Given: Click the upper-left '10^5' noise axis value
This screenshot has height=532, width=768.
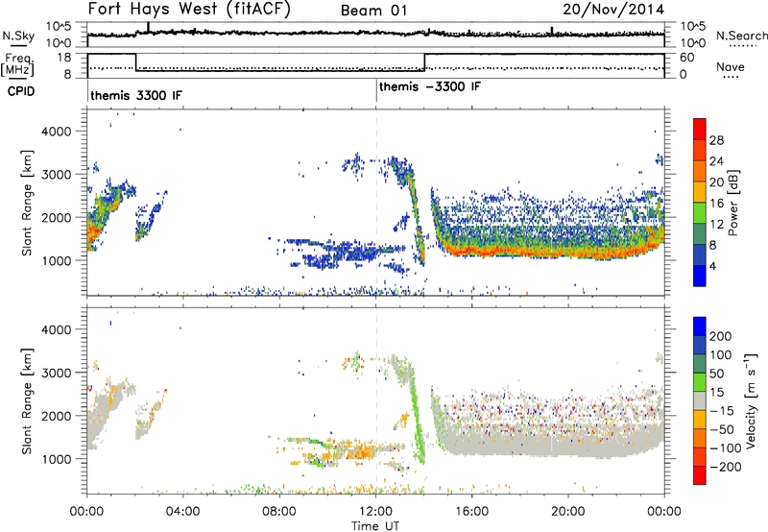Looking at the screenshot, I should click(59, 26).
